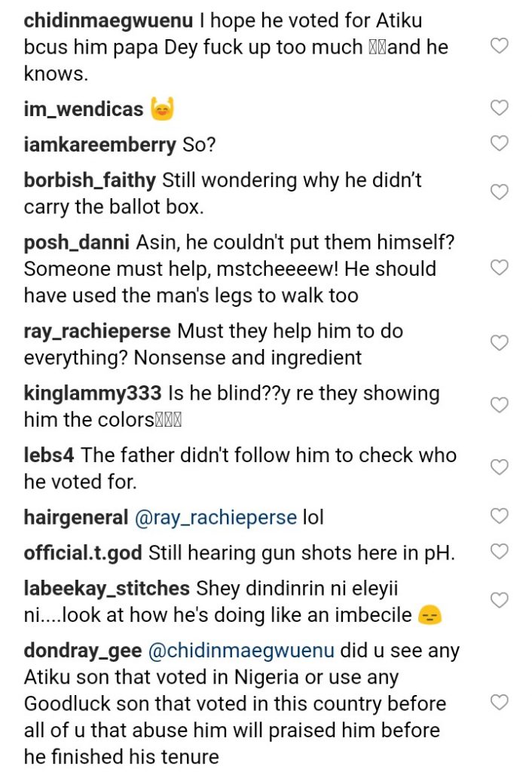Open posh_danni's profile
Image resolution: width=532 pixels, height=772 pixels.
(76, 244)
